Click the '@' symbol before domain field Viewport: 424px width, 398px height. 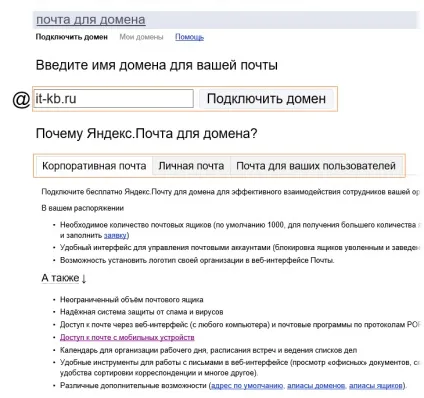tap(21, 99)
